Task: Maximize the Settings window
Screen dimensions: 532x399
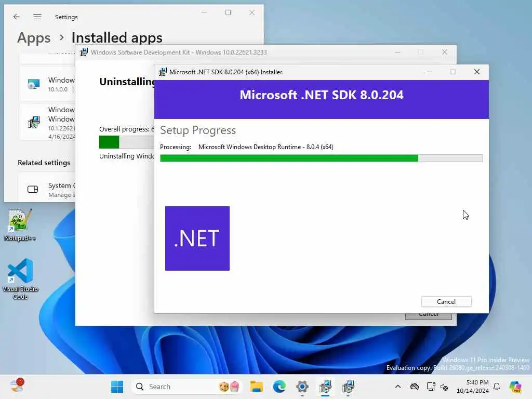Action: (228, 12)
